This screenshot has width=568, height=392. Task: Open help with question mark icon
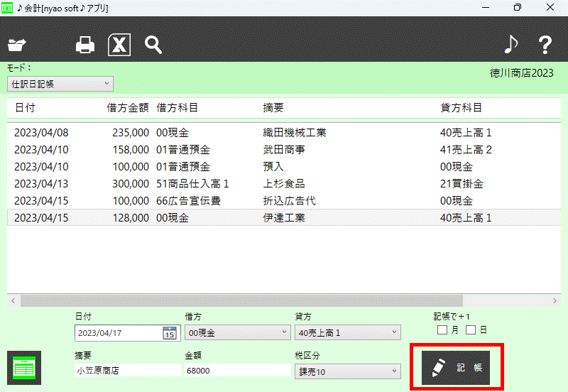coord(545,45)
